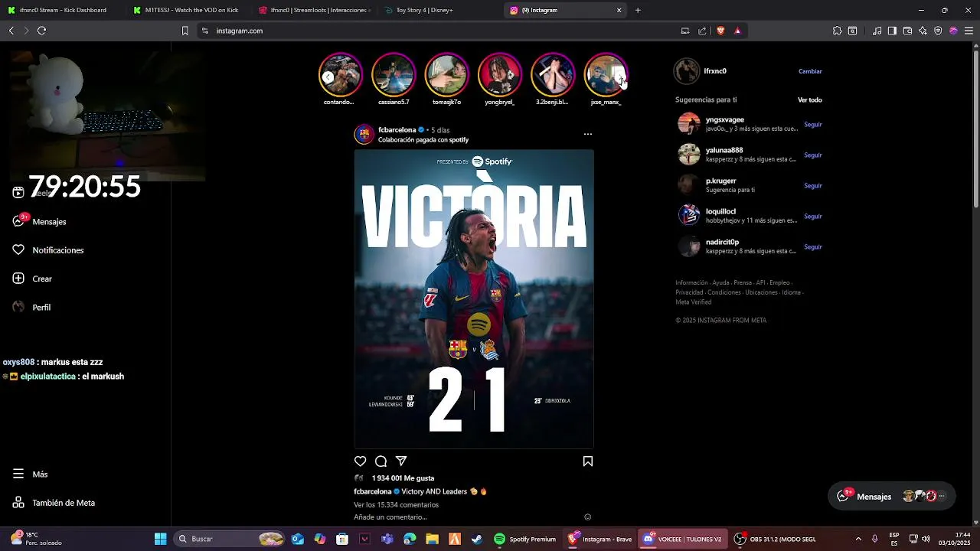Open the Privacidad footer link

tap(689, 292)
